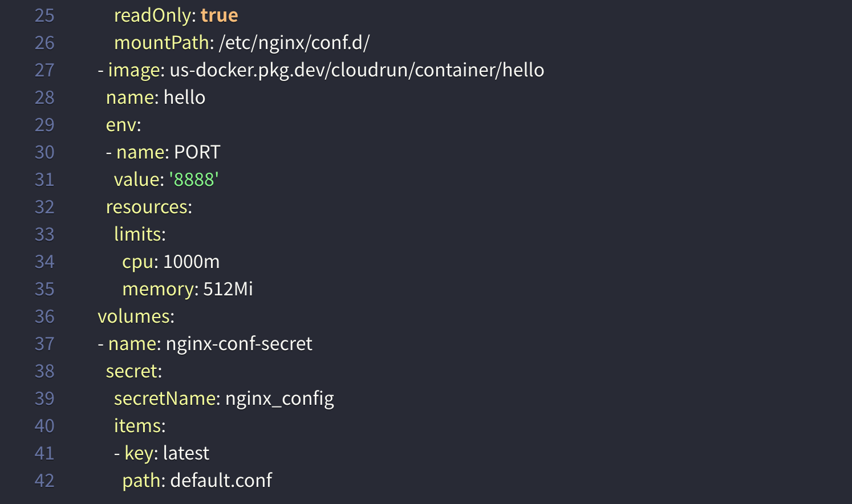
Task: Click the 'limits' key
Action: [x=137, y=234]
